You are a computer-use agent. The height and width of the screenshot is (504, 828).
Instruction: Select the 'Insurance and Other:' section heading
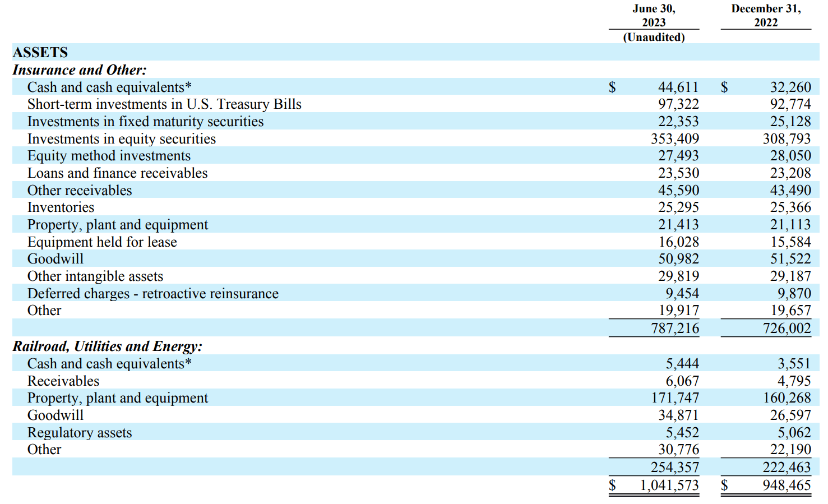pos(80,70)
